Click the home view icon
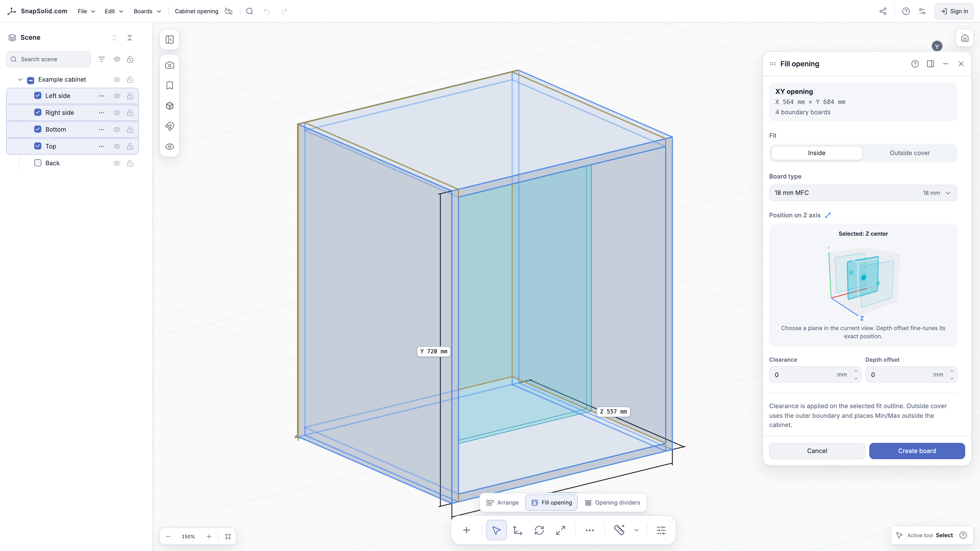This screenshot has width=980, height=551. [964, 38]
